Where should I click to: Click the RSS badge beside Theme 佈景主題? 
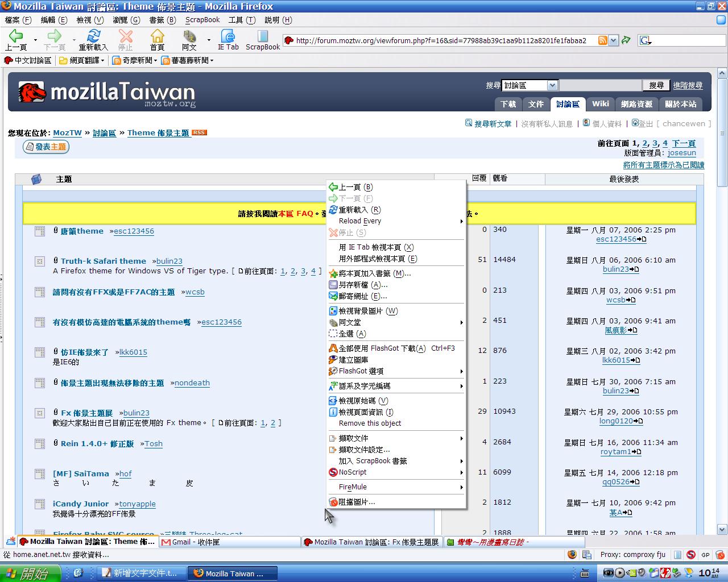point(199,132)
